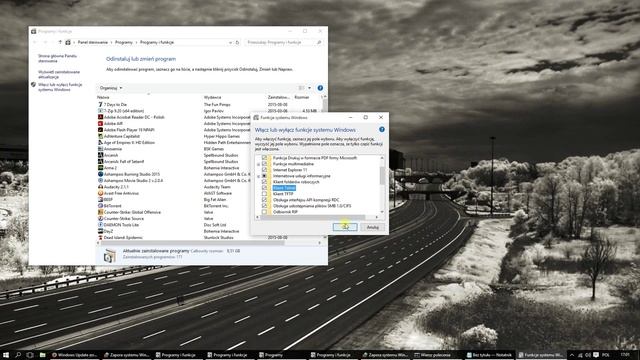Toggle Obsługa interfejsu API kompresji RDC checkbox

tap(264, 200)
